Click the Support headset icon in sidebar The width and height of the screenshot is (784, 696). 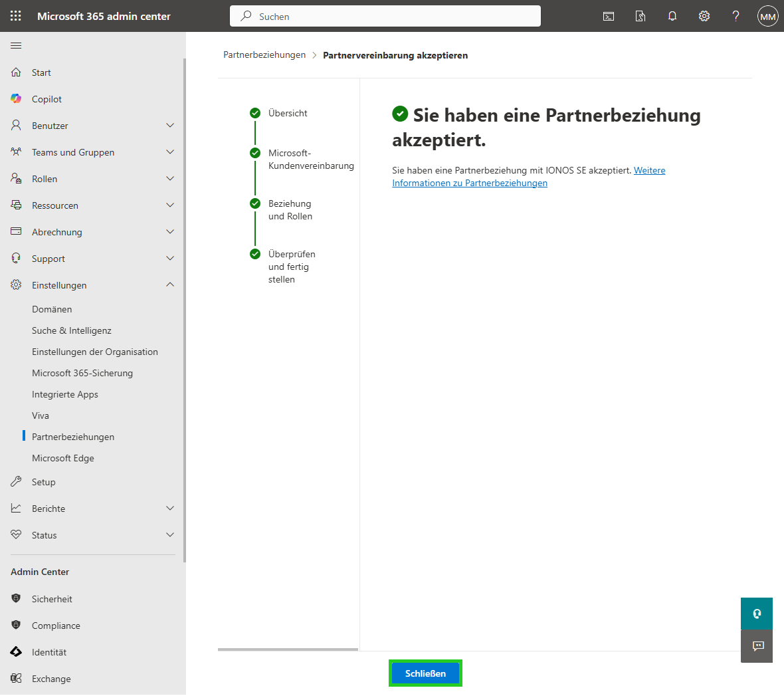(16, 258)
